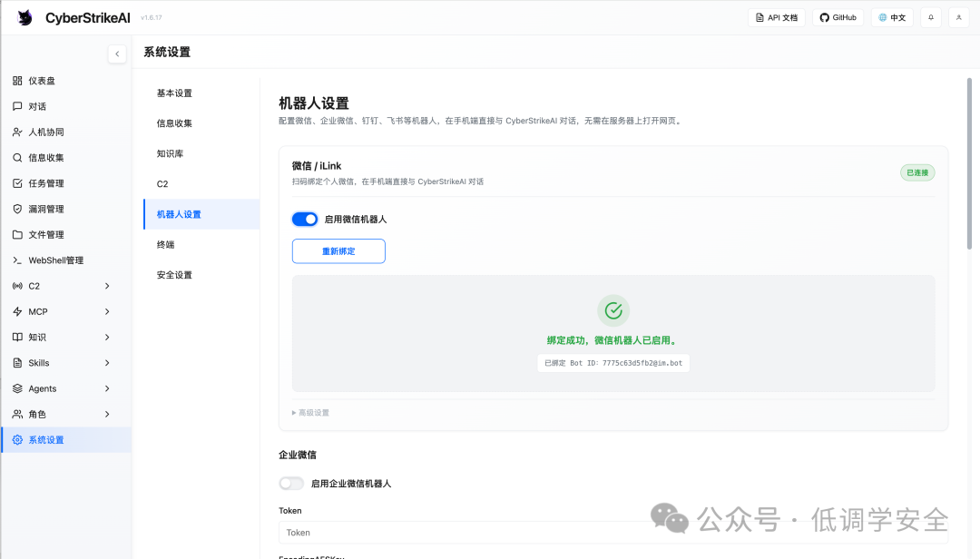Click the 文件管理 folder icon
The width and height of the screenshot is (980, 559).
tap(17, 234)
